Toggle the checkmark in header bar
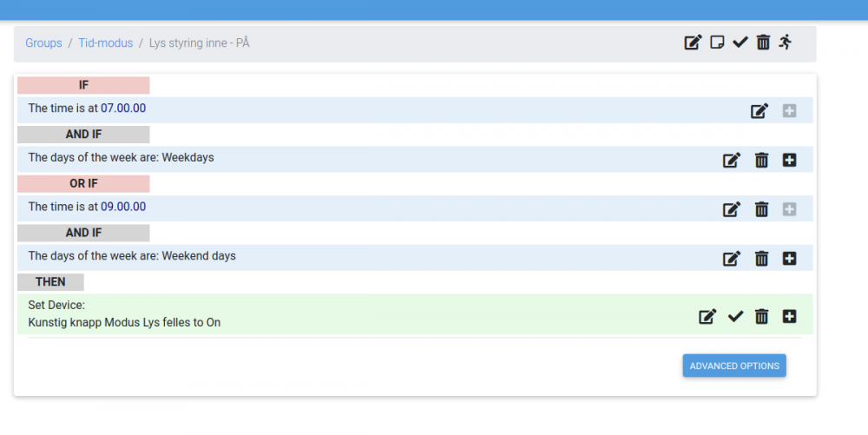This screenshot has height=435, width=868. [740, 43]
